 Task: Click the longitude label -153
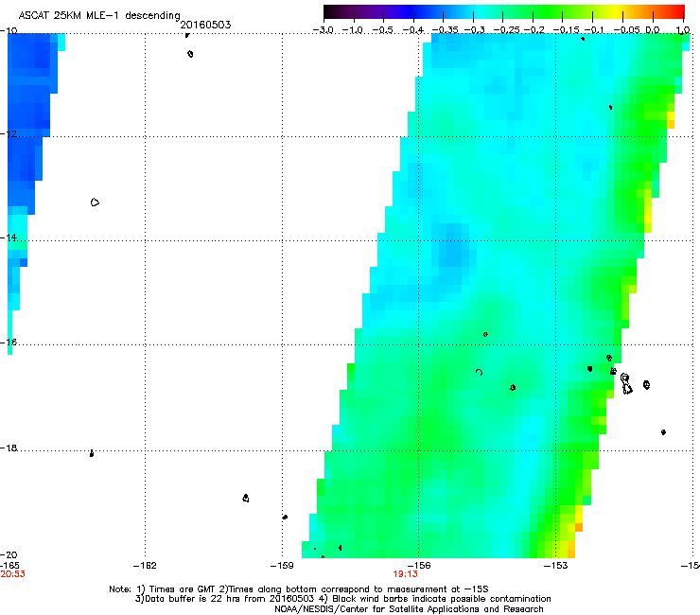coord(555,566)
